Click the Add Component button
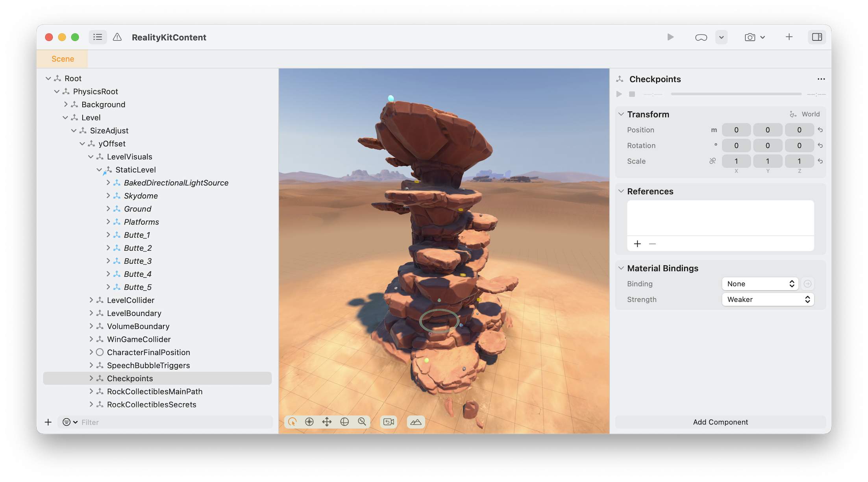The width and height of the screenshot is (868, 482). (x=720, y=422)
